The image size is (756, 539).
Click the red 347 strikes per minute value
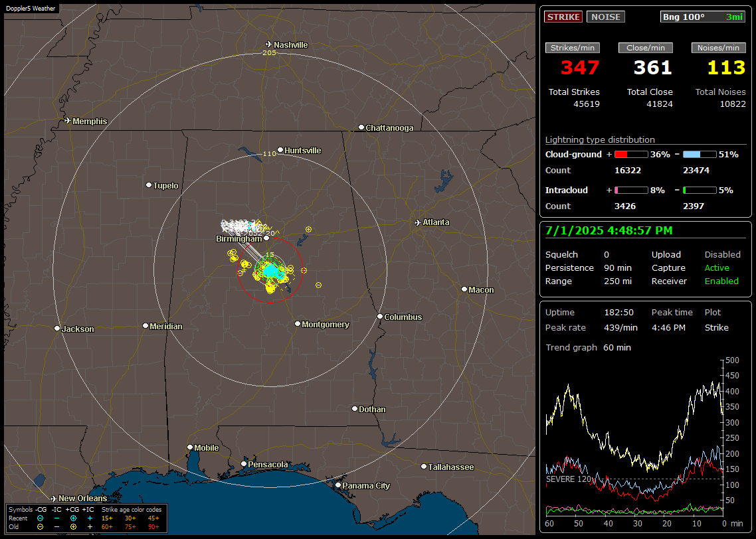(580, 68)
